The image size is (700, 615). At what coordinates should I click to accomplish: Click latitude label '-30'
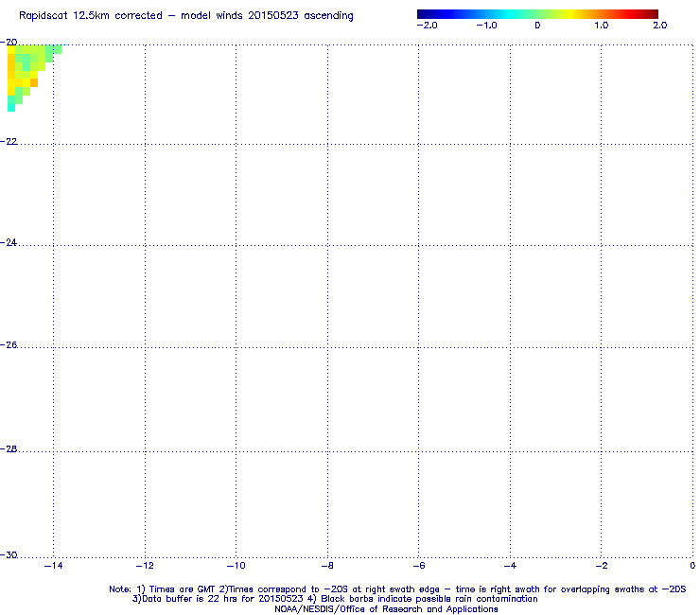[9, 554]
